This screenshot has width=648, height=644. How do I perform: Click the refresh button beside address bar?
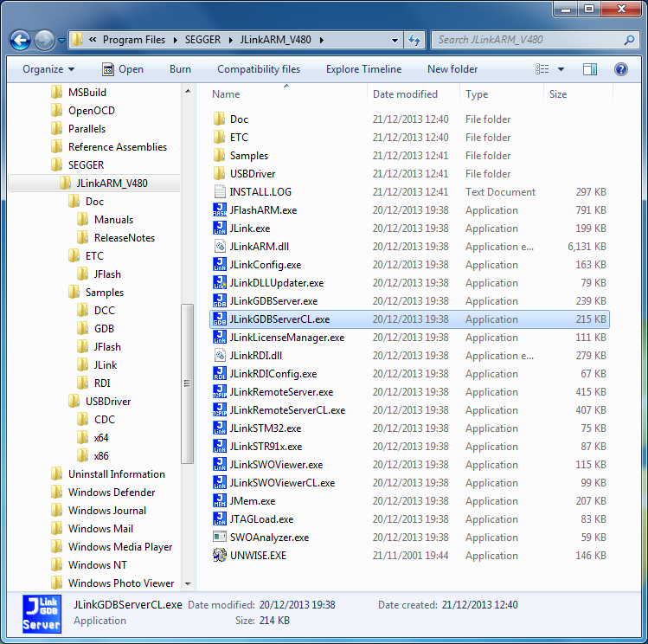414,40
